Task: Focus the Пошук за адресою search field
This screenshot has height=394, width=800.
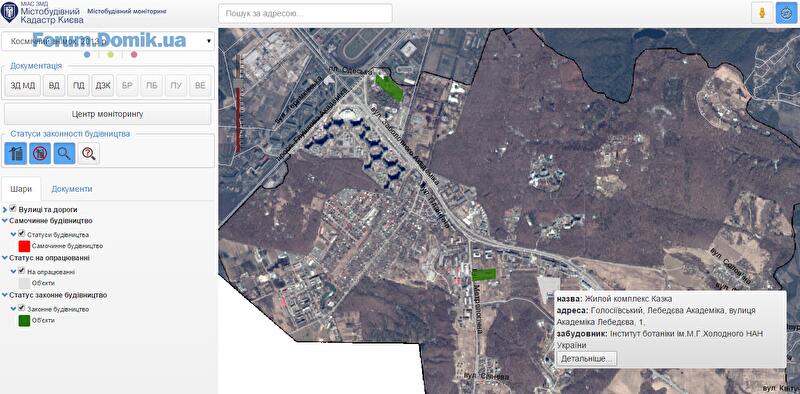Action: pyautogui.click(x=305, y=14)
